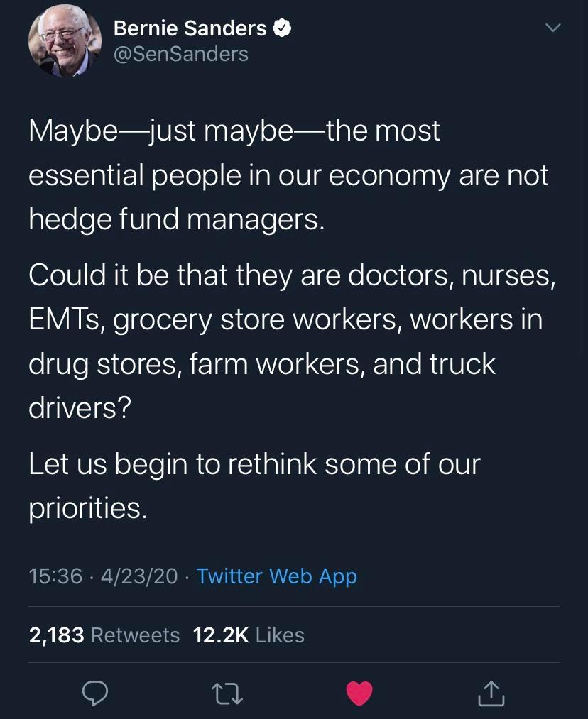Screen dimensions: 588x719
Task: Reply to Bernie Sanders' tweet
Action: point(94,693)
